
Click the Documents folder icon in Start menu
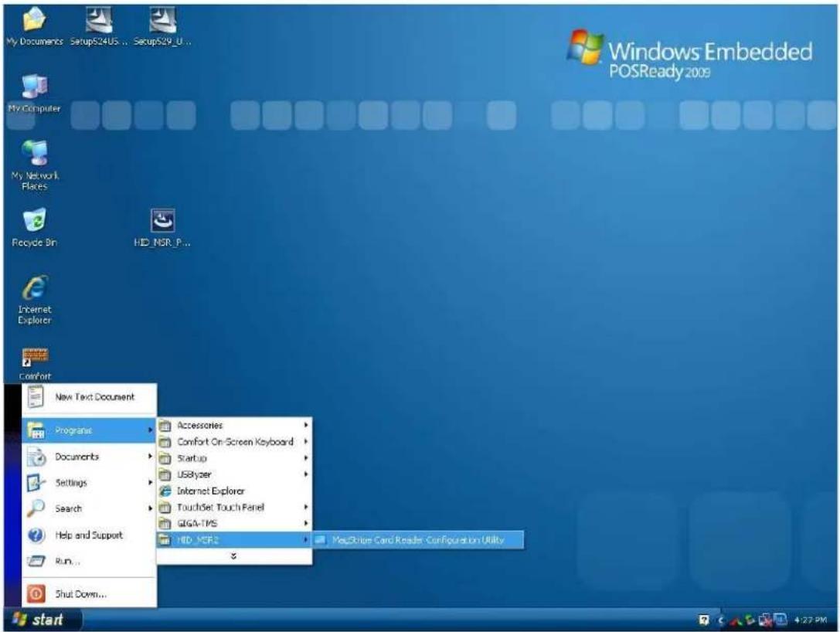[x=36, y=457]
